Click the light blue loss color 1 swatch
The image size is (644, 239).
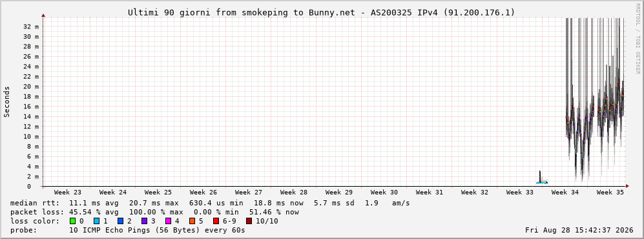coord(96,221)
